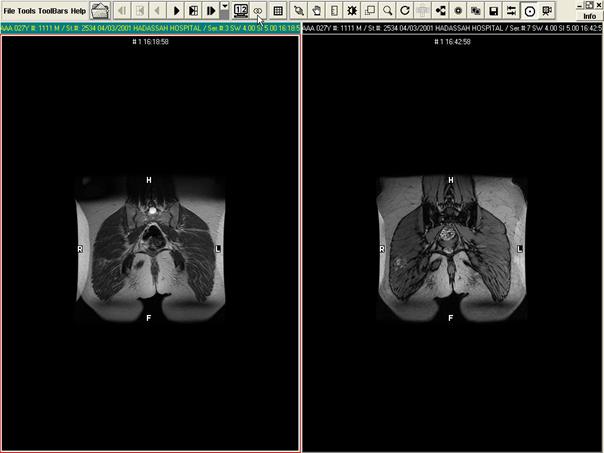Screen dimensions: 604x453
Task: Select the magnifying glass zoom tool
Action: coord(387,10)
